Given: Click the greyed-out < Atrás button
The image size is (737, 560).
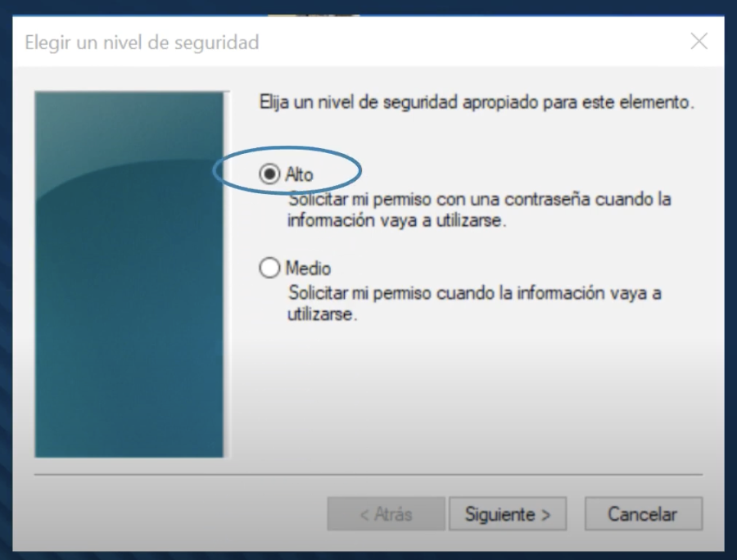Looking at the screenshot, I should click(386, 514).
